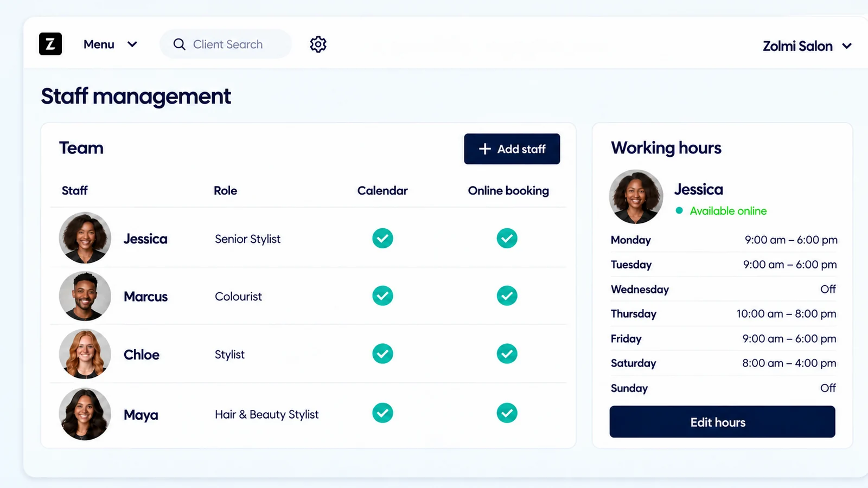Click Chloe's Stylist role text
This screenshot has height=488, width=868.
pos(229,355)
